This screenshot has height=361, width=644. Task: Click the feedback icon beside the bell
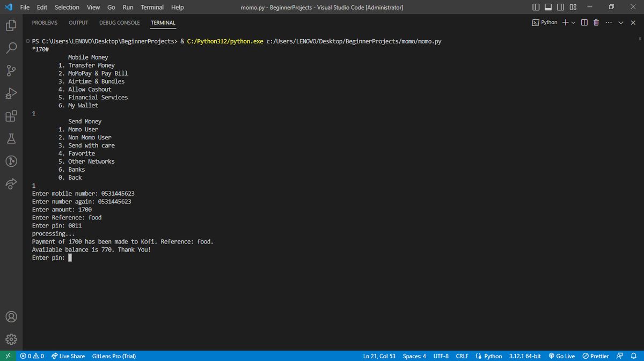click(x=620, y=356)
